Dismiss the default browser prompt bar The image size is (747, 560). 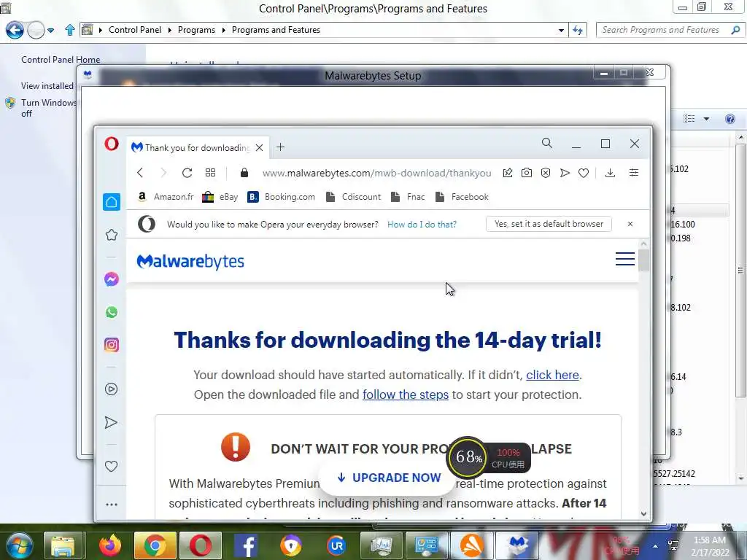point(630,224)
